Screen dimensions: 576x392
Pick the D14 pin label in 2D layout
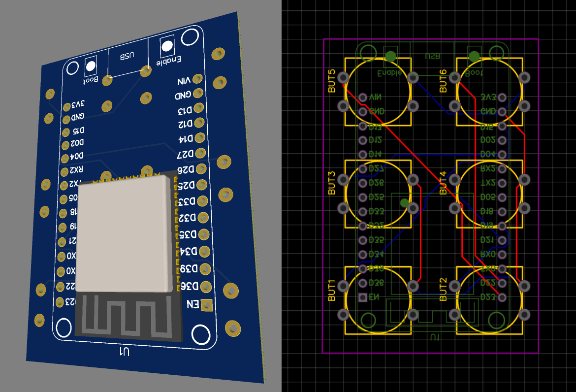(x=375, y=154)
